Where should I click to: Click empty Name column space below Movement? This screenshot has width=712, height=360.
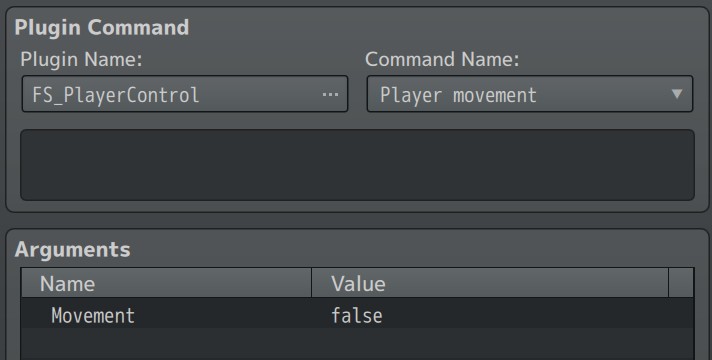(166, 344)
